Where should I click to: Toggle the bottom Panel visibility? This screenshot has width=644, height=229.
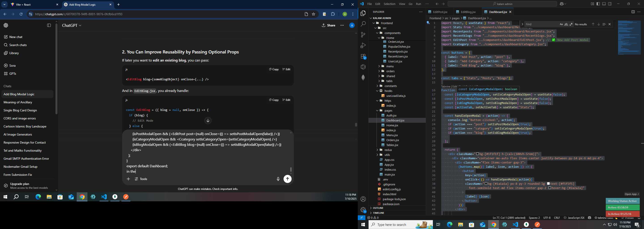604,4
